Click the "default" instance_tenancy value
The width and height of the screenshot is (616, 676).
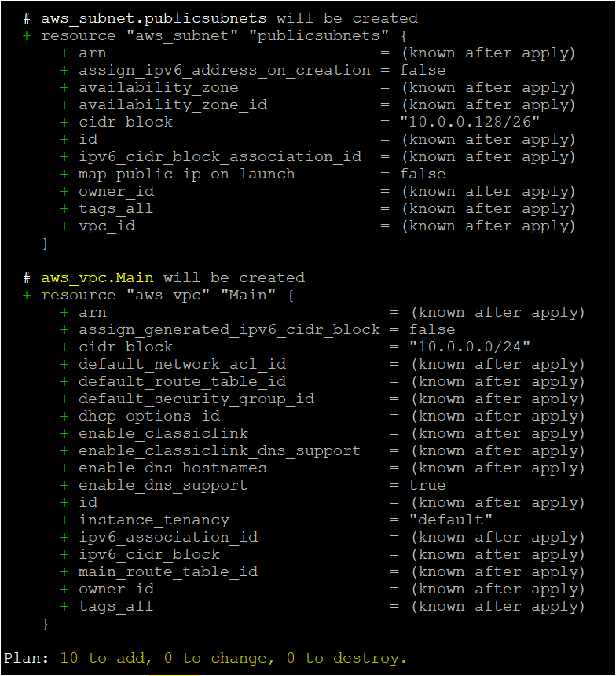451,520
